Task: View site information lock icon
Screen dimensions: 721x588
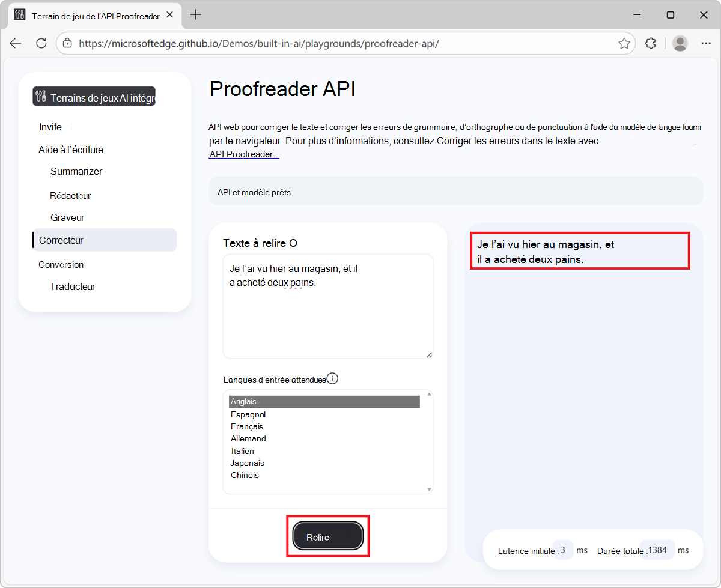Action: (x=67, y=43)
